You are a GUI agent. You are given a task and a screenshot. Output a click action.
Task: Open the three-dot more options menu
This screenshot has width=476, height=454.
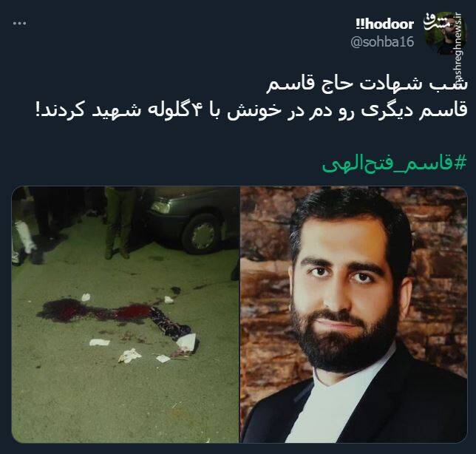20,24
